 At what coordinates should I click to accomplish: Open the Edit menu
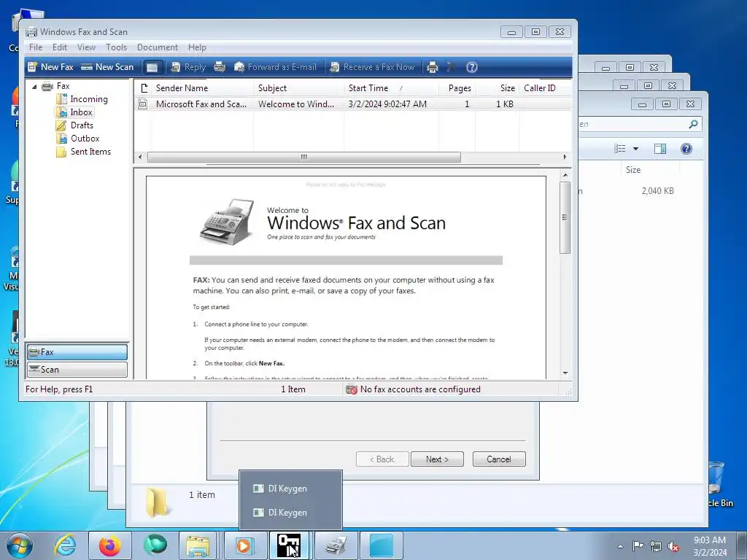tap(60, 47)
